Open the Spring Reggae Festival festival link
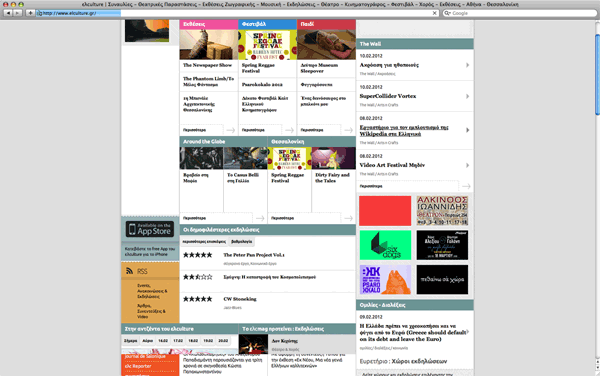Viewport: 600px width, 376px height. [x=258, y=68]
